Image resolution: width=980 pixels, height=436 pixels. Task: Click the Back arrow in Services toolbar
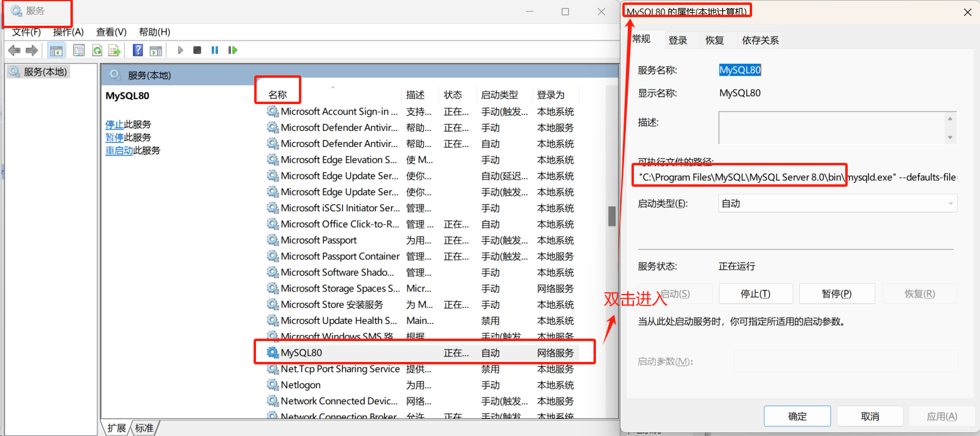click(14, 50)
